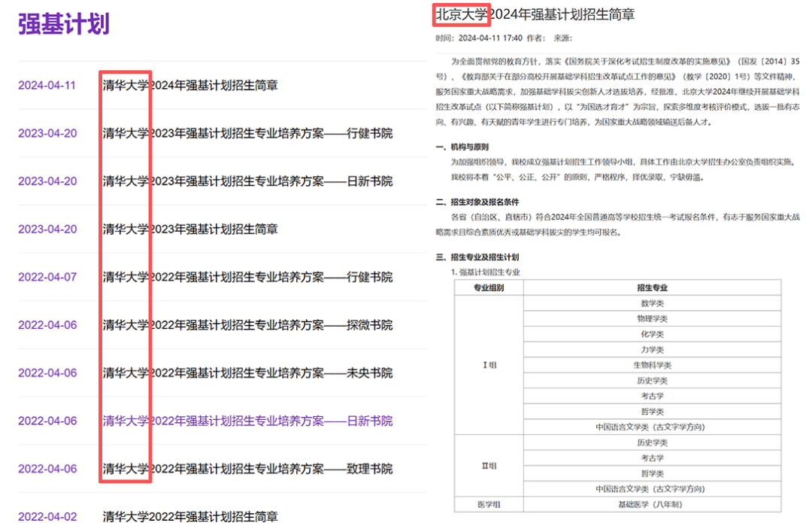Click the 作者 label under the title
812x523 pixels.
535,38
